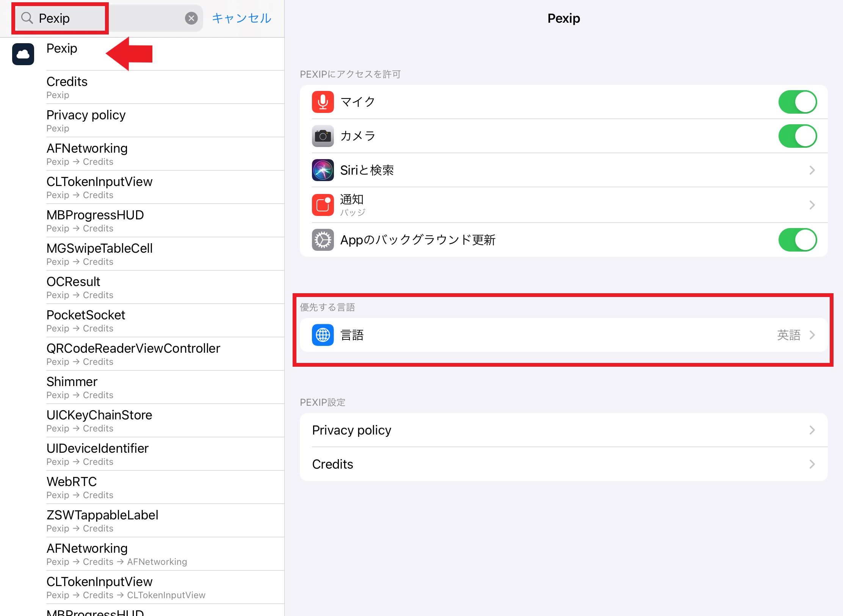The width and height of the screenshot is (843, 616).
Task: Click the notifications (通知) icon
Action: coord(323,205)
